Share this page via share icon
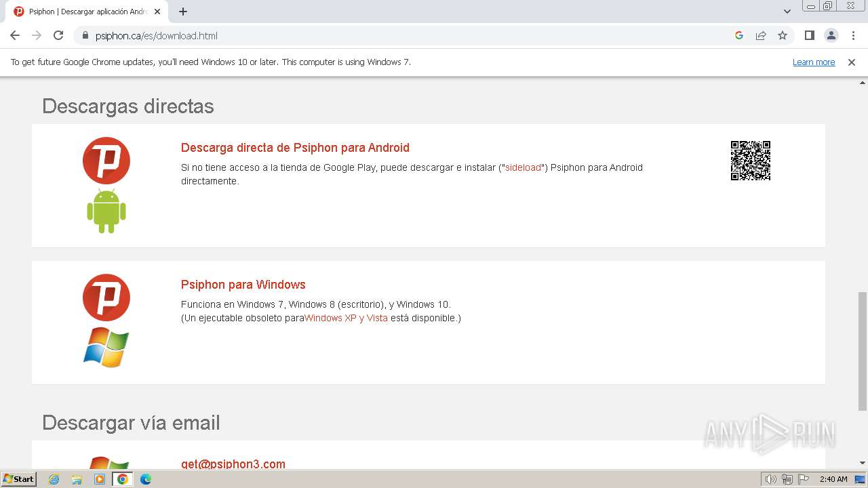Screen dimensions: 868x488 click(x=761, y=35)
